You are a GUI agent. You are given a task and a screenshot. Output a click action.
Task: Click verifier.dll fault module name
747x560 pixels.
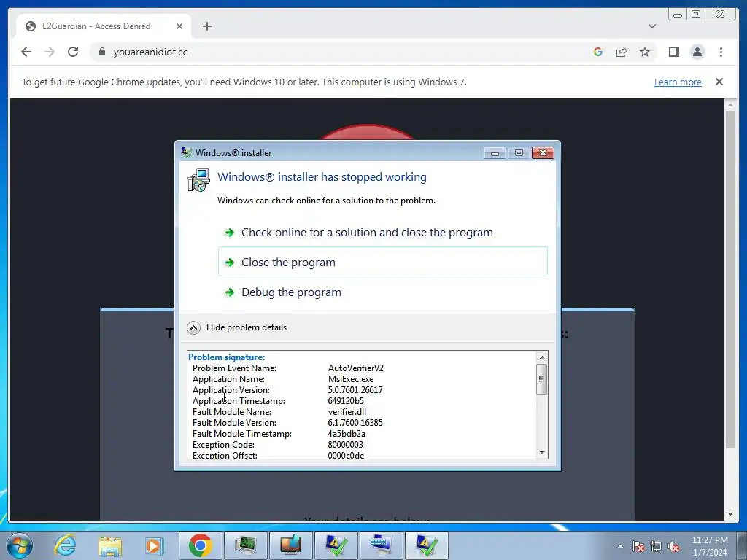(x=347, y=412)
